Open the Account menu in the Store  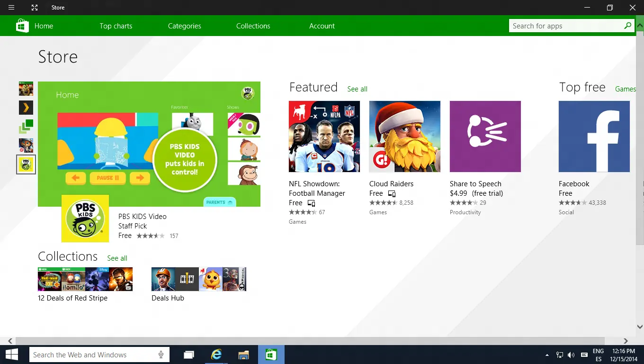click(322, 26)
